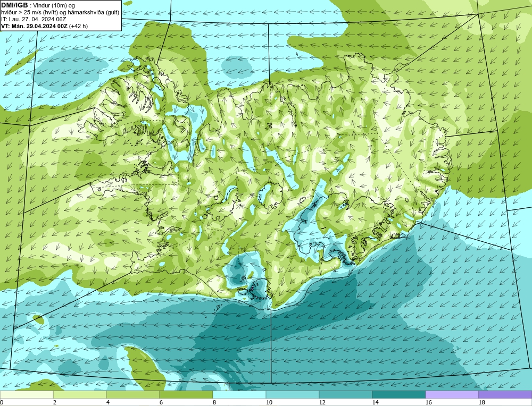Screen dimensions: 532x406
Task: Click the DMI/IGB title text
Action: coord(14,5)
